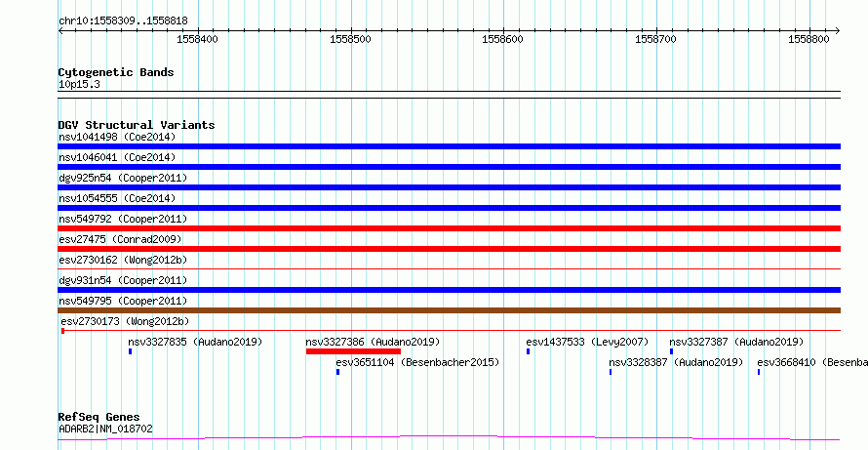This screenshot has height=450, width=868.
Task: Select variant label esv2730173 (Wong2012b)
Action: pos(125,321)
